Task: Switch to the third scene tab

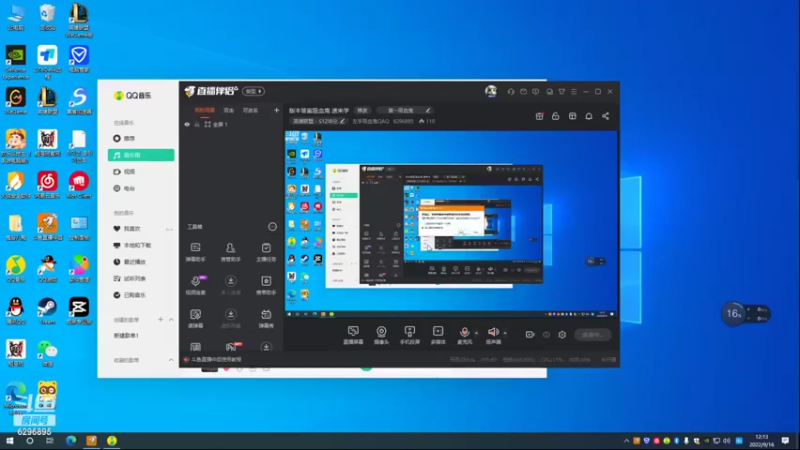Action: coord(250,110)
